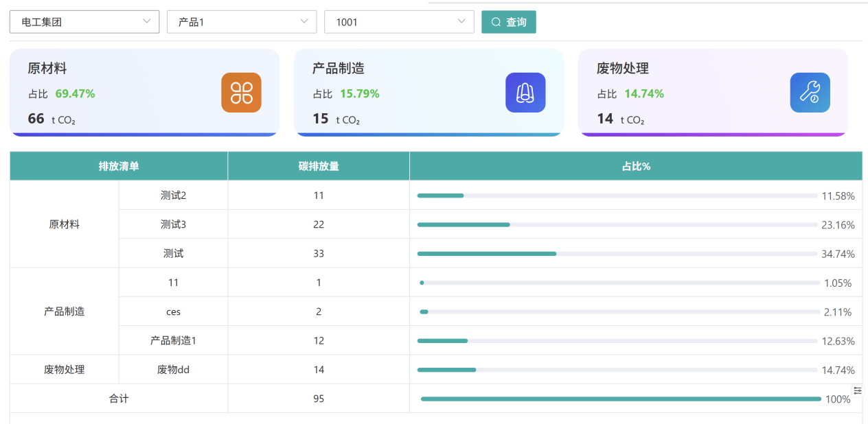The width and height of the screenshot is (868, 424).
Task: Click the 15.79% percentage value
Action: 360,94
